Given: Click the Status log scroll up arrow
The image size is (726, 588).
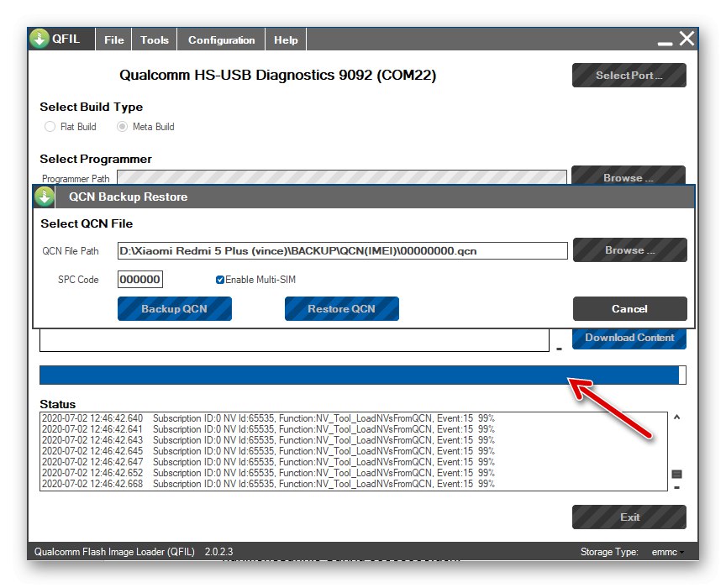Looking at the screenshot, I should pos(676,417).
